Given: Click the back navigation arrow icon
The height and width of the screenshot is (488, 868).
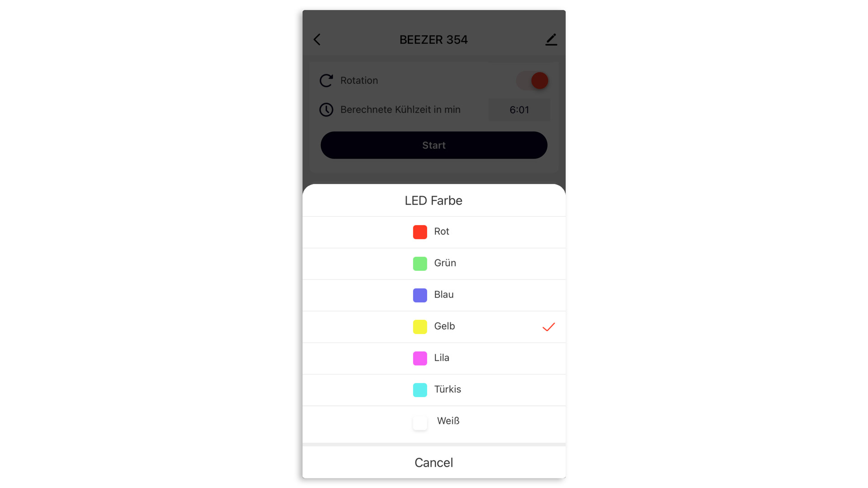Looking at the screenshot, I should click(317, 39).
